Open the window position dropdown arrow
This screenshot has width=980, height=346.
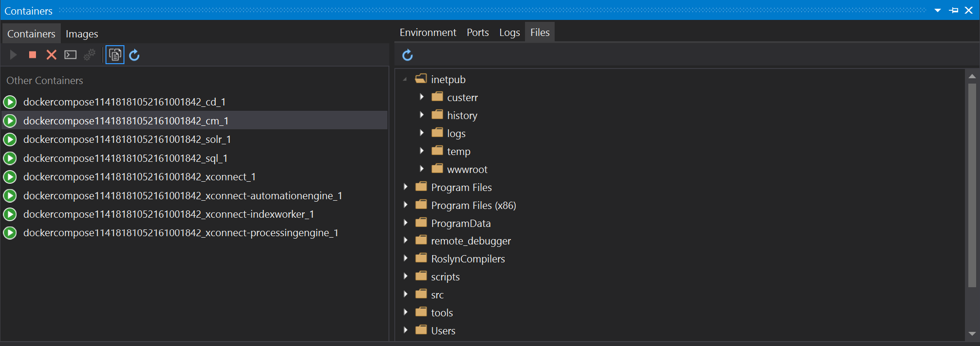pyautogui.click(x=938, y=10)
